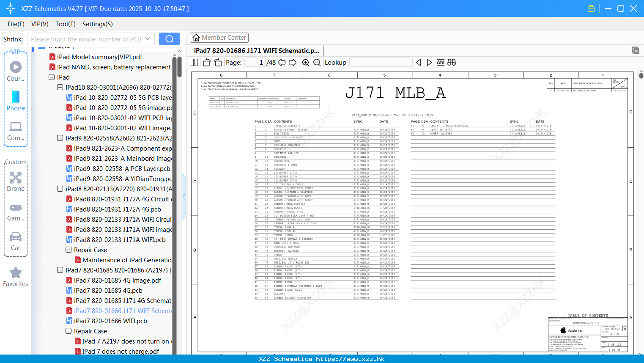This screenshot has height=363, width=644.
Task: Find next lookup result
Action: pyautogui.click(x=429, y=62)
